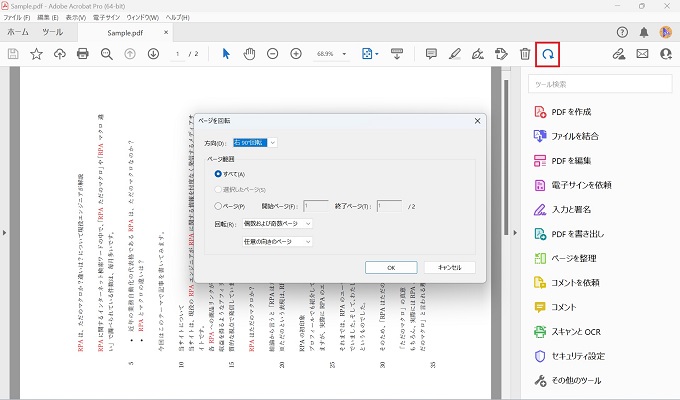Screen dimensions: 680x400
Task: Open the 方向 rotation direction dropdown
Action: 255,142
